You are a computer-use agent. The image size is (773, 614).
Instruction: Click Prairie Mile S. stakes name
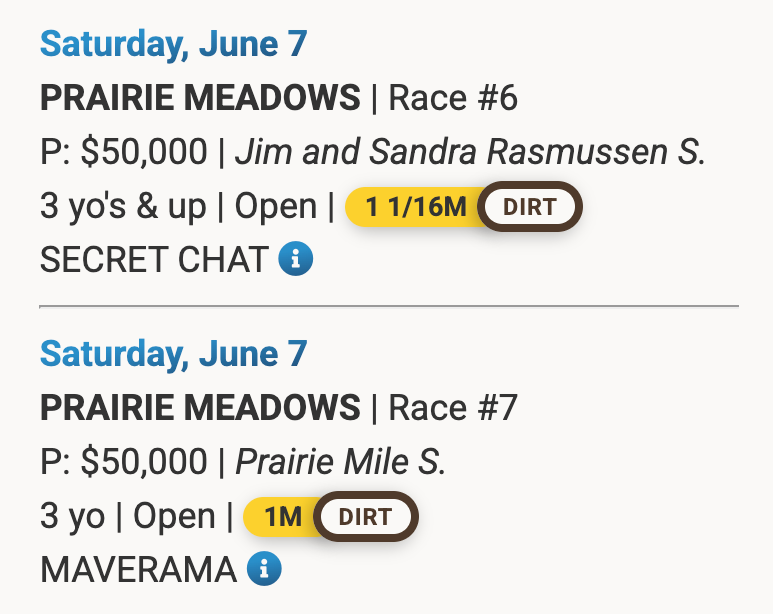[340, 462]
